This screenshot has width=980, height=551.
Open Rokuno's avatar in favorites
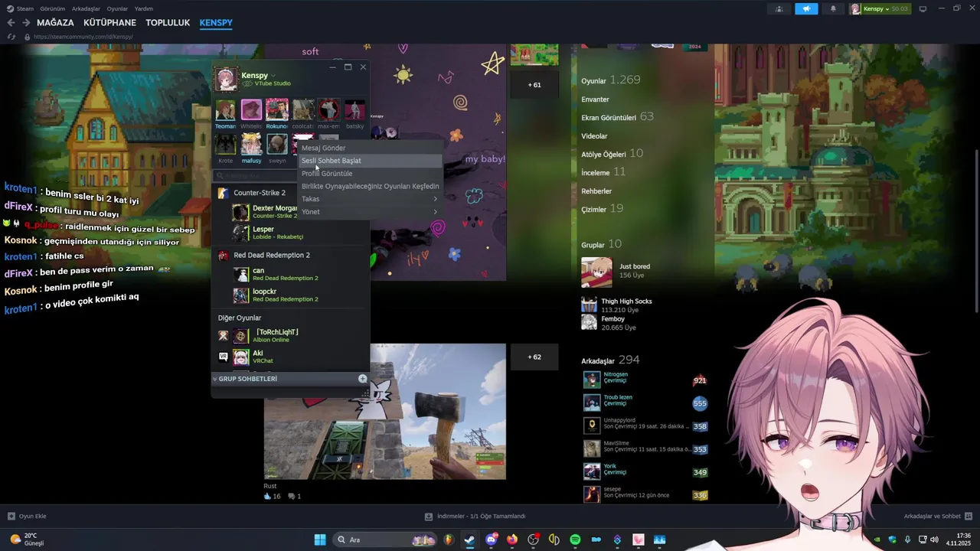(277, 110)
